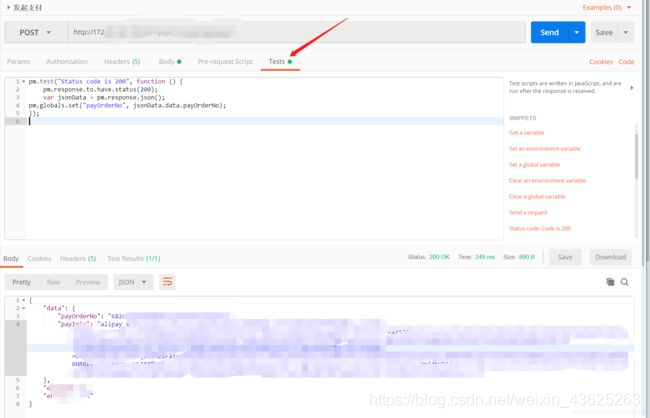Insert the Send a request snippet

click(528, 212)
